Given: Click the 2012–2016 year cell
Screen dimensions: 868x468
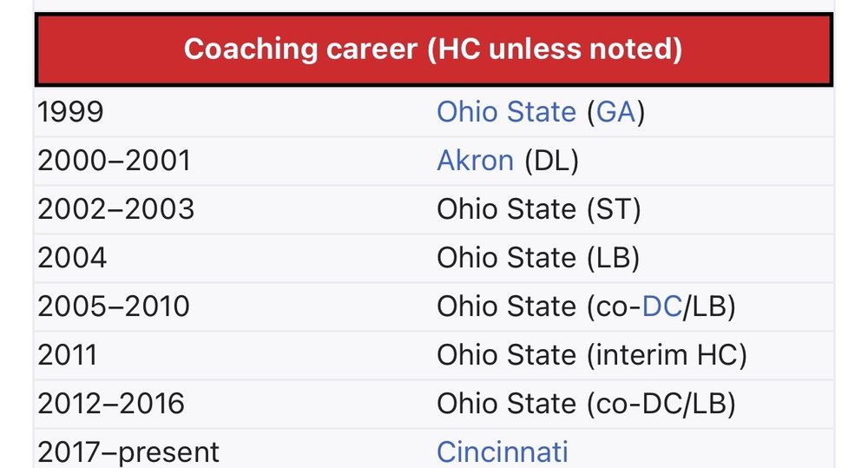Looking at the screenshot, I should click(111, 404).
